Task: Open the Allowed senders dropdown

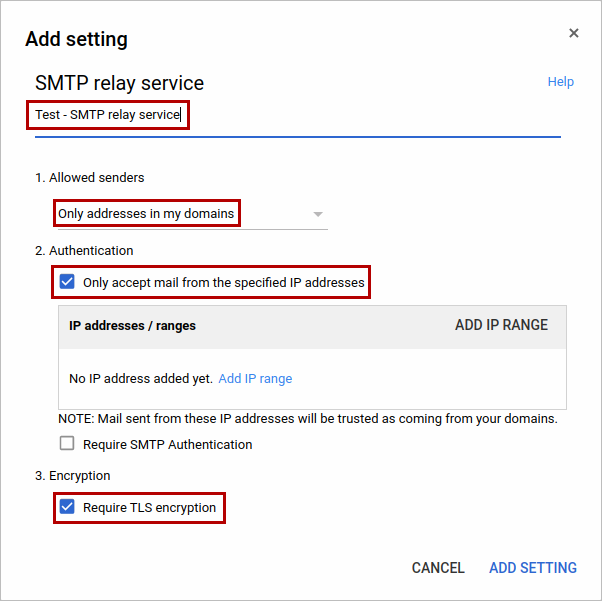Action: [190, 214]
